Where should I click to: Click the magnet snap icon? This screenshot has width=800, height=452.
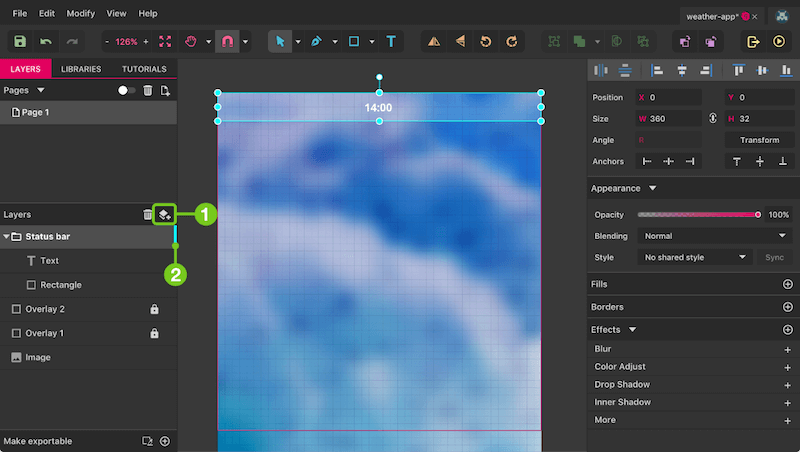(227, 41)
